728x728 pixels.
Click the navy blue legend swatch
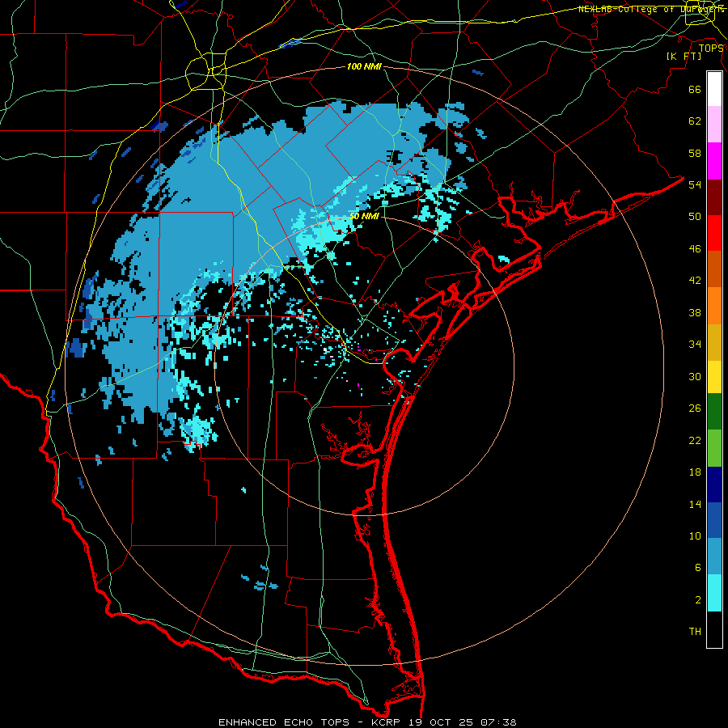tap(714, 485)
